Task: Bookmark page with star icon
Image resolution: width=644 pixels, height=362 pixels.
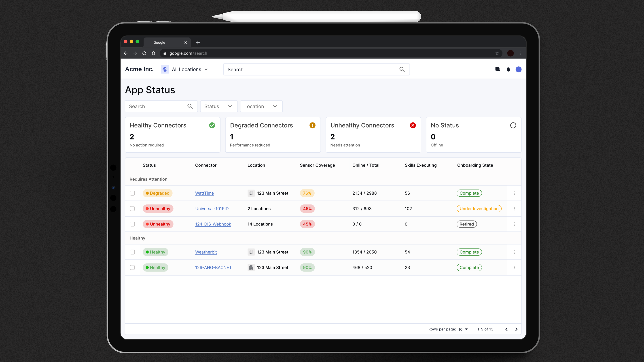Action: [x=497, y=53]
